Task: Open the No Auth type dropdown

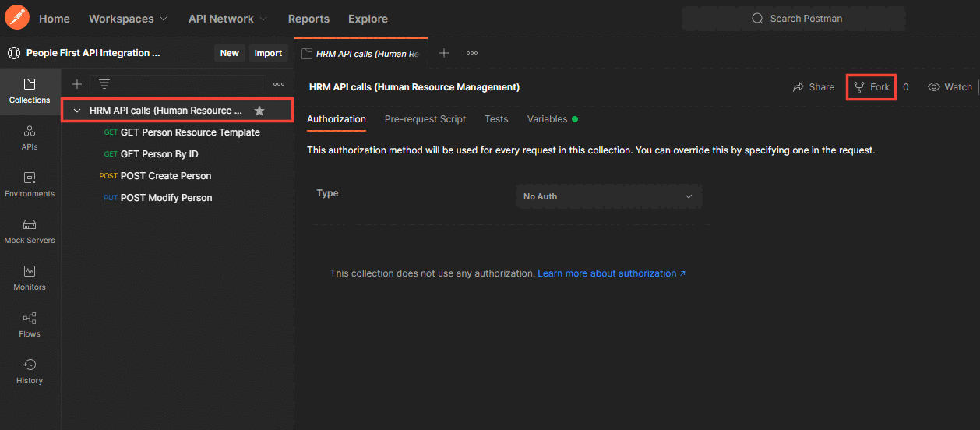Action: coord(609,196)
